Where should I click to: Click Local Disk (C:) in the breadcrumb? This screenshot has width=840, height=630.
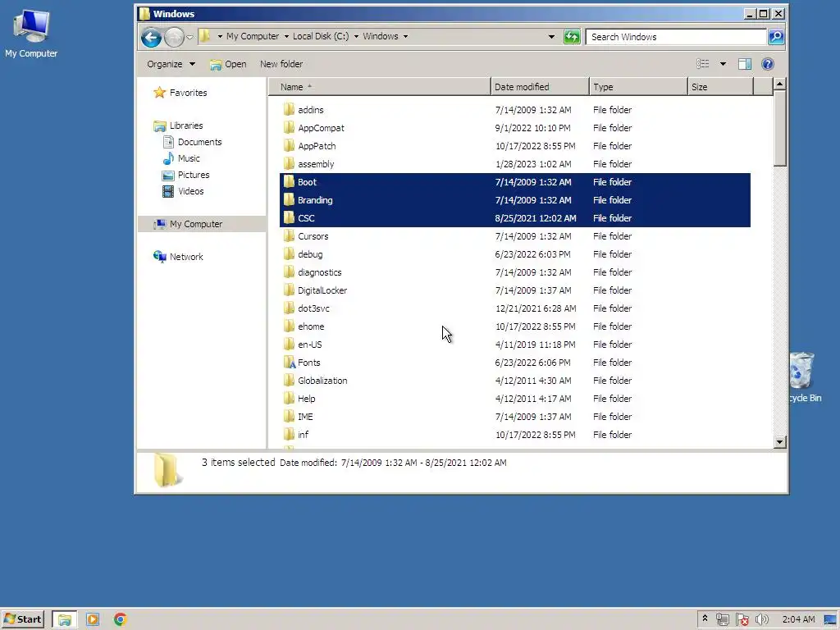pyautogui.click(x=321, y=36)
